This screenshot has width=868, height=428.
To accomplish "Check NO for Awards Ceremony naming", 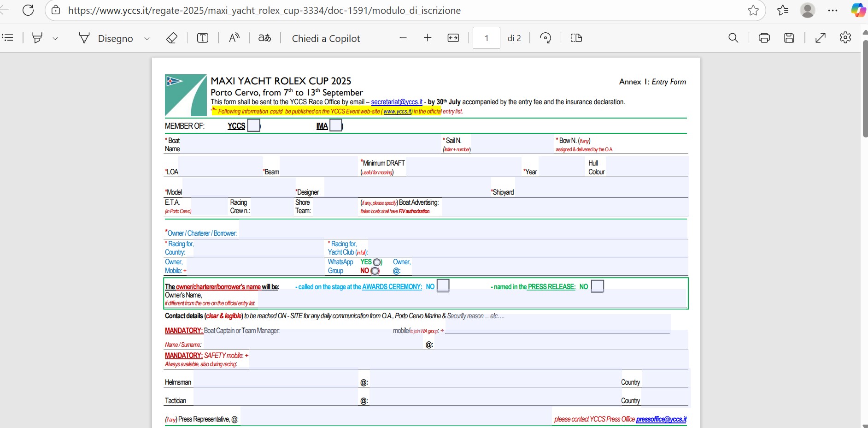I will coord(443,286).
